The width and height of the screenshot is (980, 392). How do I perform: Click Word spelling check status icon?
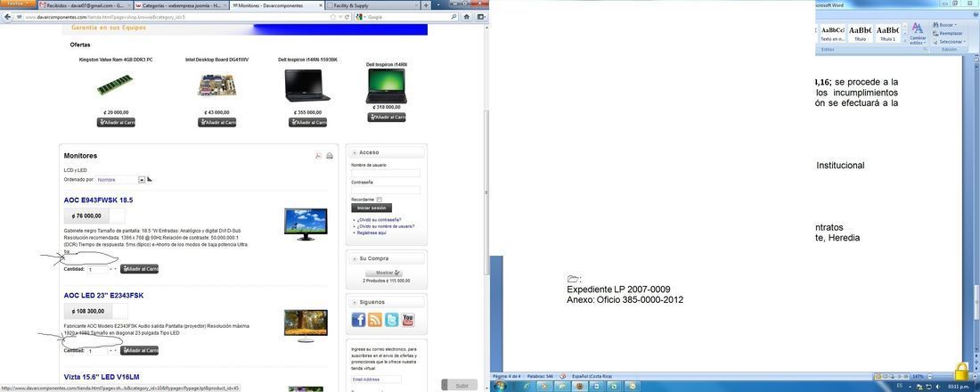[562, 376]
